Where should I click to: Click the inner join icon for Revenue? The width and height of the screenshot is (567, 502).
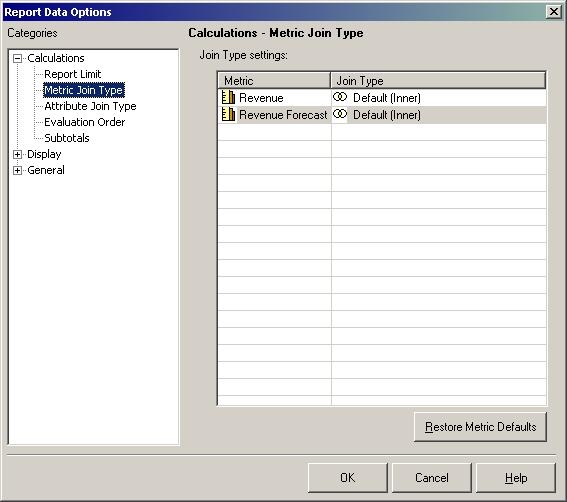(340, 97)
